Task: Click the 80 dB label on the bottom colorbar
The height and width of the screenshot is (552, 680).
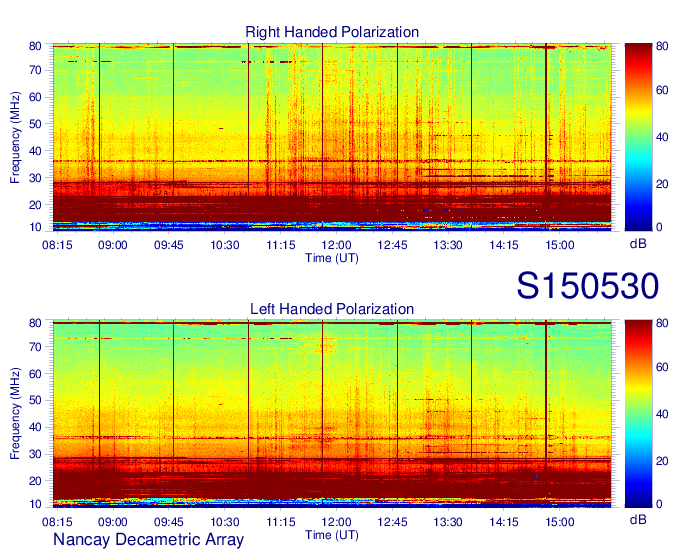Action: (662, 323)
